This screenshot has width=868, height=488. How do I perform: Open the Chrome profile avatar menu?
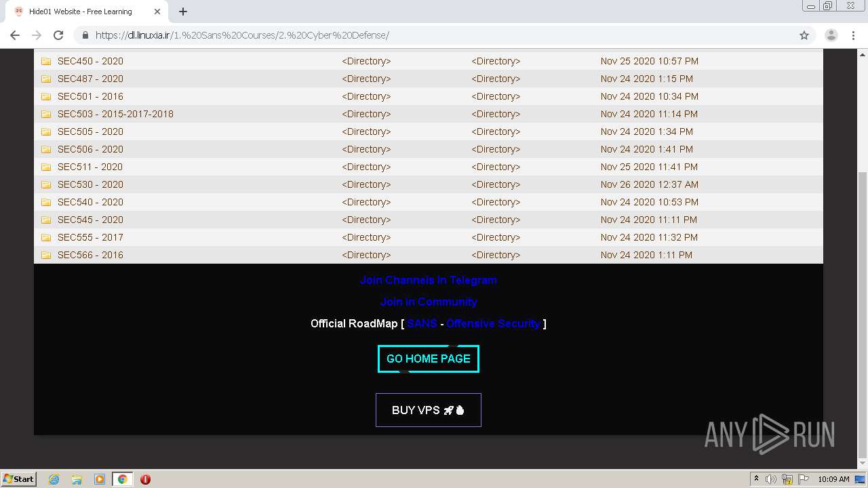tap(831, 35)
